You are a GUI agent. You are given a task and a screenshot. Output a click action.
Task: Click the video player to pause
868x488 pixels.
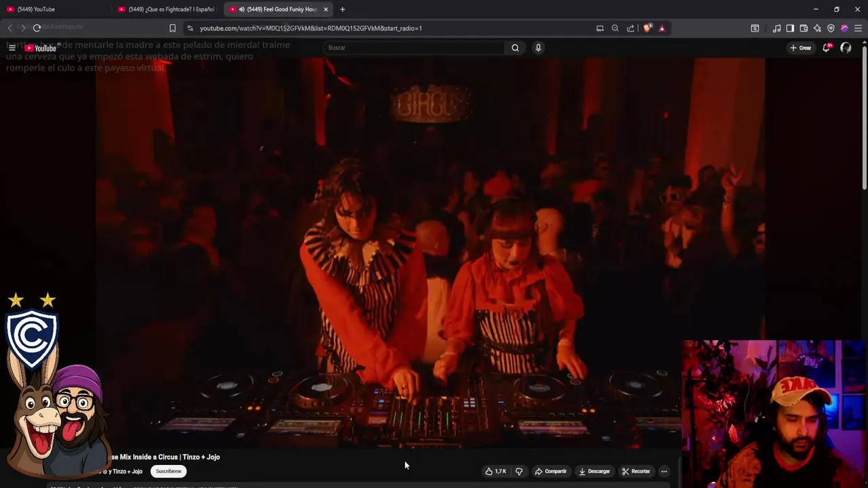430,252
